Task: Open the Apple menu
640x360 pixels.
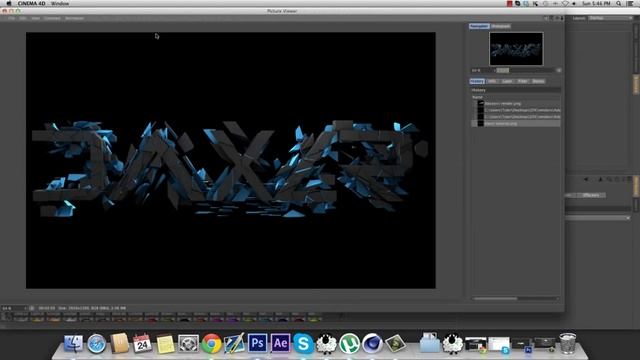Action: (x=9, y=3)
